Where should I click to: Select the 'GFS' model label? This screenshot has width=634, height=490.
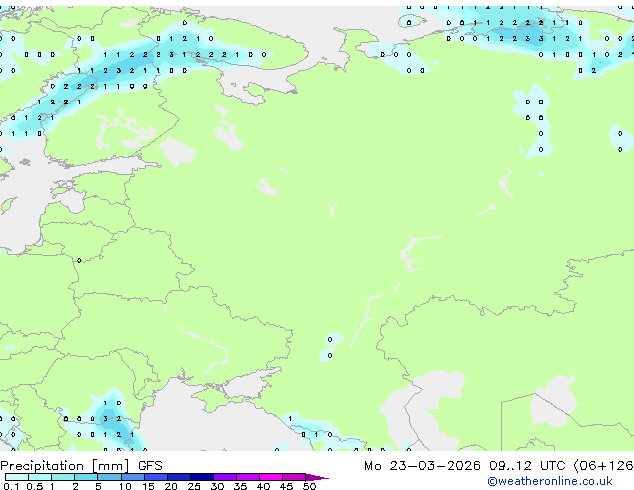tap(150, 466)
